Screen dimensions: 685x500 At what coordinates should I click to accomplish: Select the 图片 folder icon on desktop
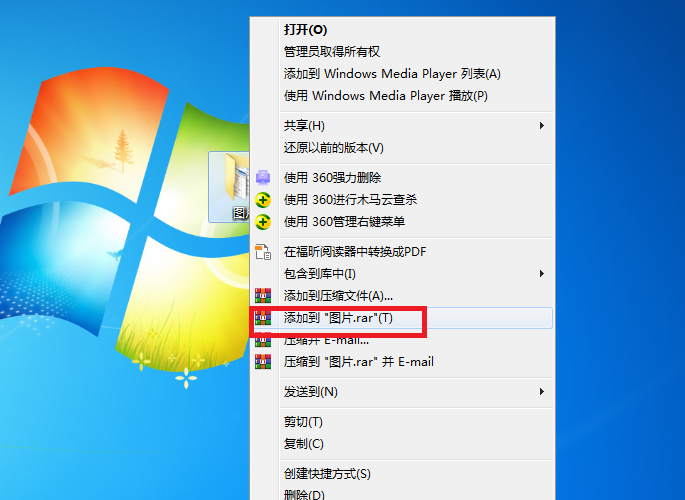230,187
